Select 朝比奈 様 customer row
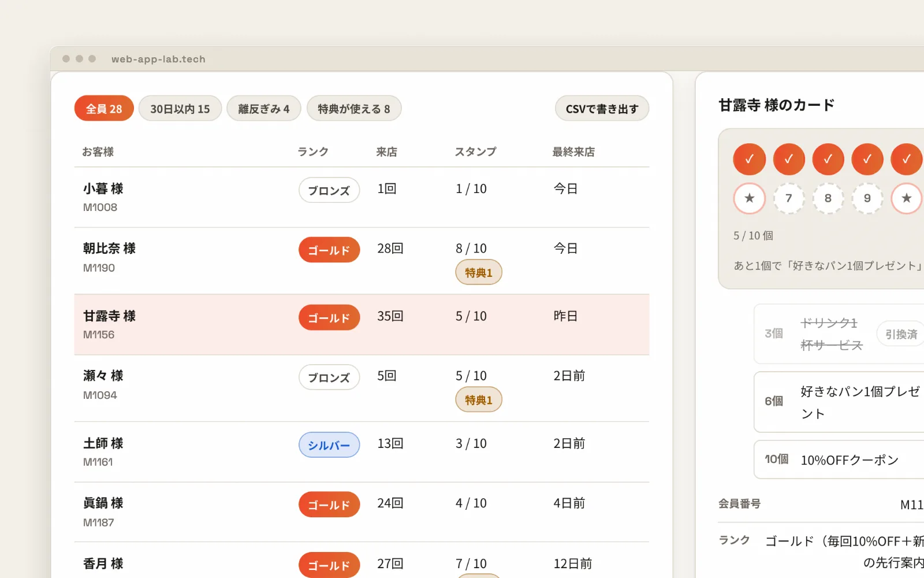924x578 pixels. (x=362, y=261)
